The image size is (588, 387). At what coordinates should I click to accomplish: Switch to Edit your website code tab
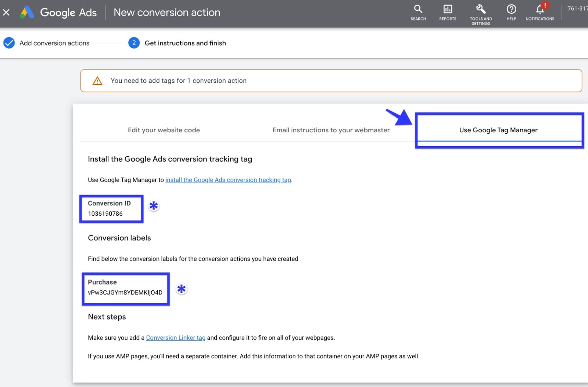164,130
